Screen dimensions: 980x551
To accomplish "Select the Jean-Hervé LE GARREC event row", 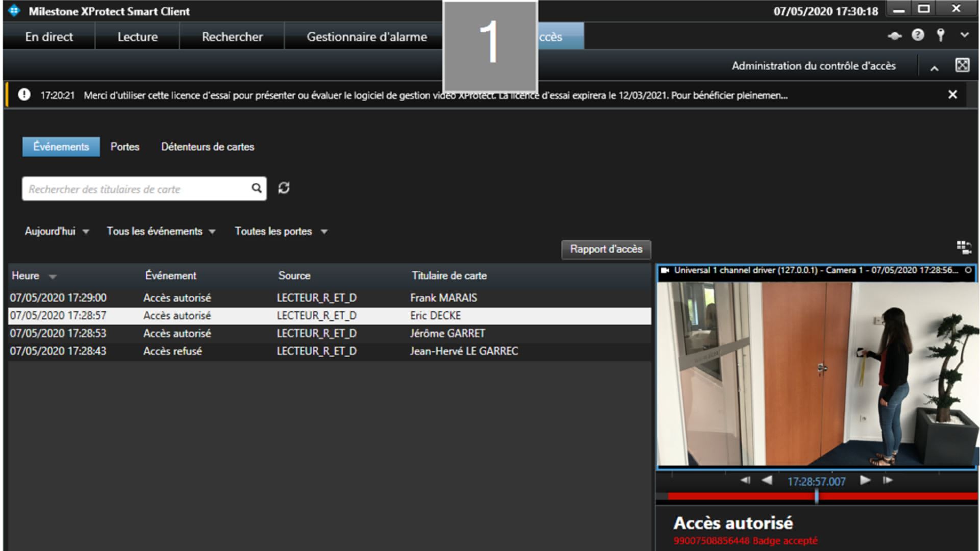I will pyautogui.click(x=330, y=352).
